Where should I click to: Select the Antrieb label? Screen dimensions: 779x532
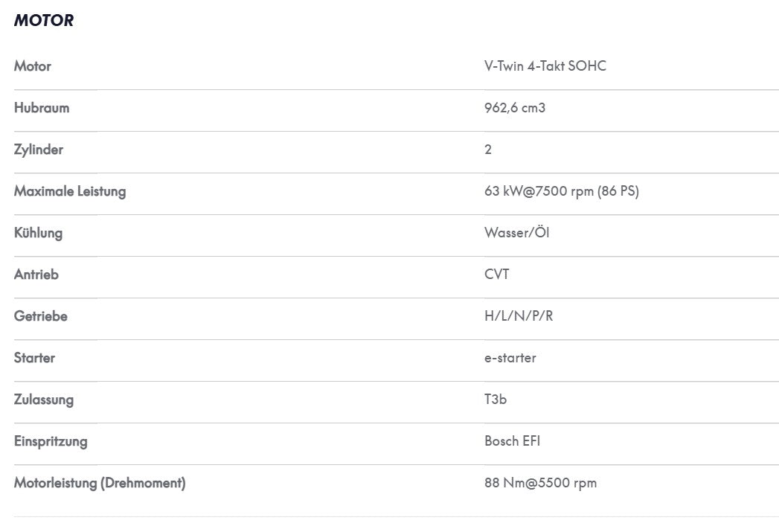click(36, 275)
